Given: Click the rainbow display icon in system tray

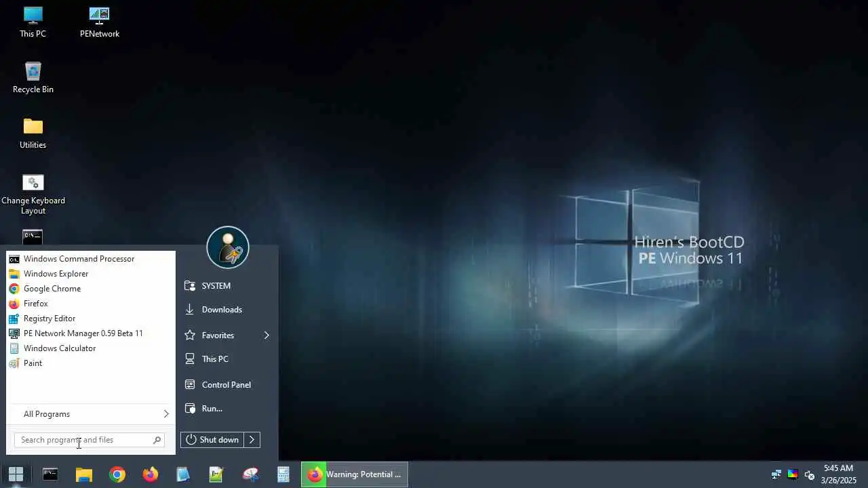Looking at the screenshot, I should click(793, 474).
